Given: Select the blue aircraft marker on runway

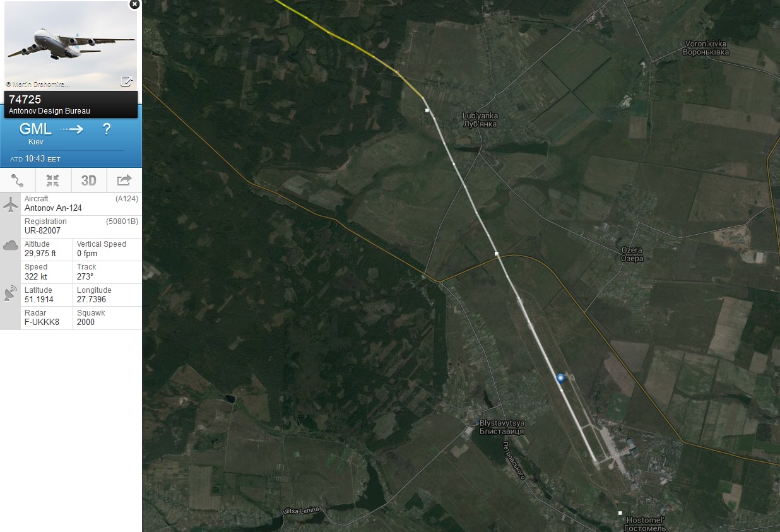Looking at the screenshot, I should [560, 378].
